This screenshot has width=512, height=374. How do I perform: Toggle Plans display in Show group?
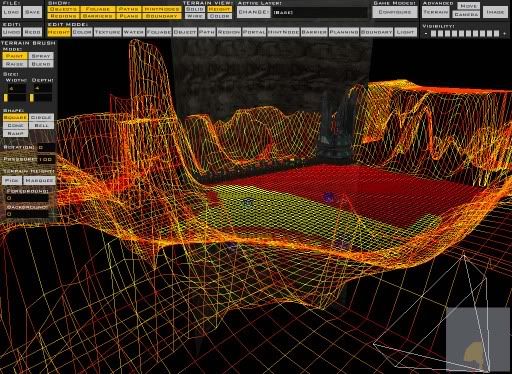(129, 16)
